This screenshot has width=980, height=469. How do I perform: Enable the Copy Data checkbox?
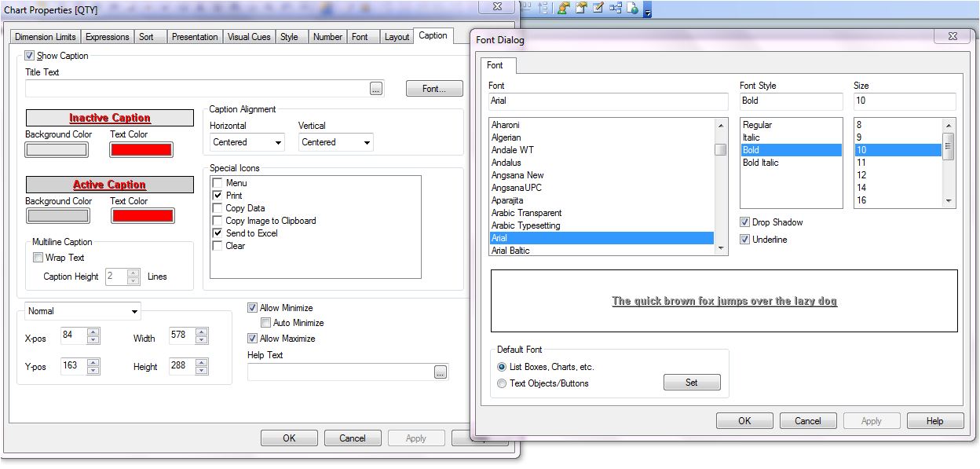tap(218, 208)
